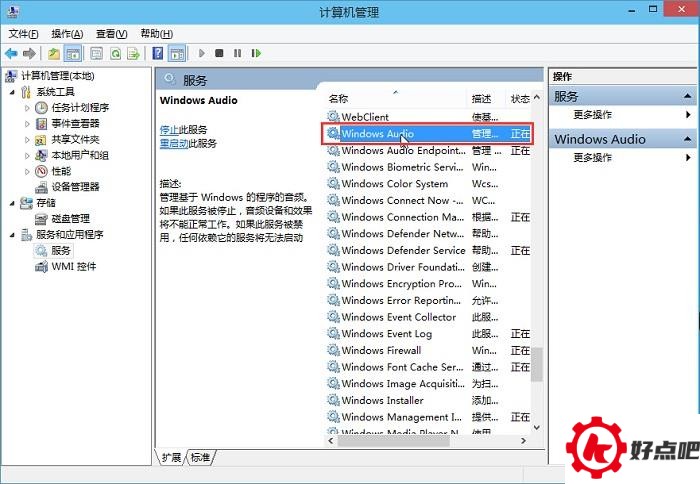700x484 pixels.
Task: Click the Pause service icon
Action: [238, 53]
